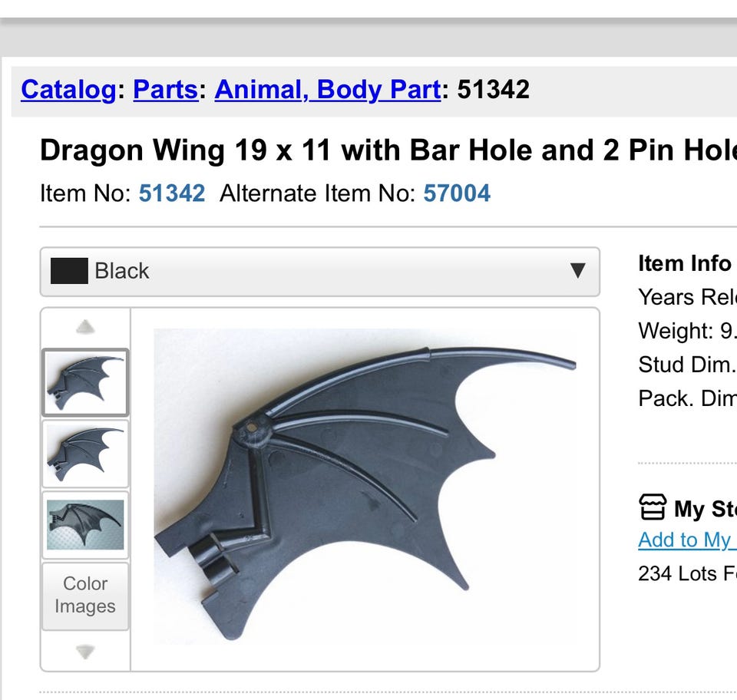Open the Parts breadcrumb link
Viewport: 737px width, 700px height.
click(165, 90)
